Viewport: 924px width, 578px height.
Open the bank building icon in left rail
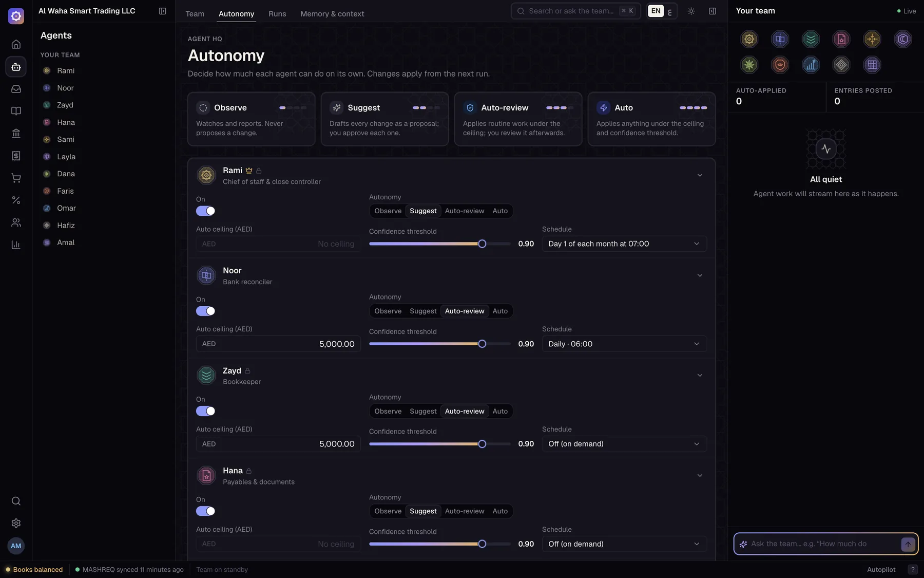(16, 134)
